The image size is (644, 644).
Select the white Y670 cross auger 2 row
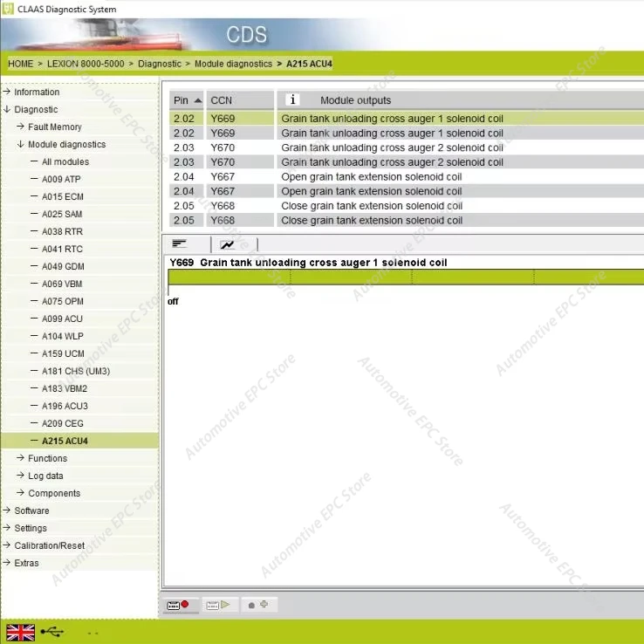[407, 147]
